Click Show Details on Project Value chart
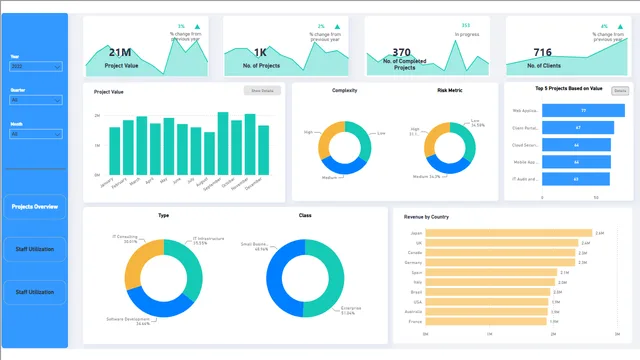This screenshot has width=640, height=360. point(262,91)
